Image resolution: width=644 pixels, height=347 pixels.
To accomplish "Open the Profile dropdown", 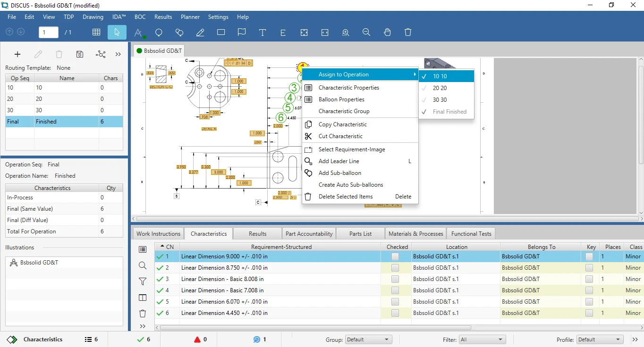I will click(600, 339).
